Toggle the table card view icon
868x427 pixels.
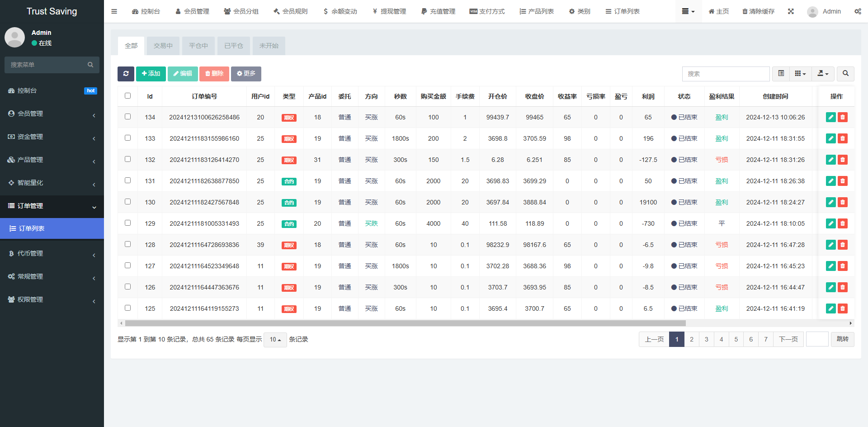pyautogui.click(x=781, y=74)
